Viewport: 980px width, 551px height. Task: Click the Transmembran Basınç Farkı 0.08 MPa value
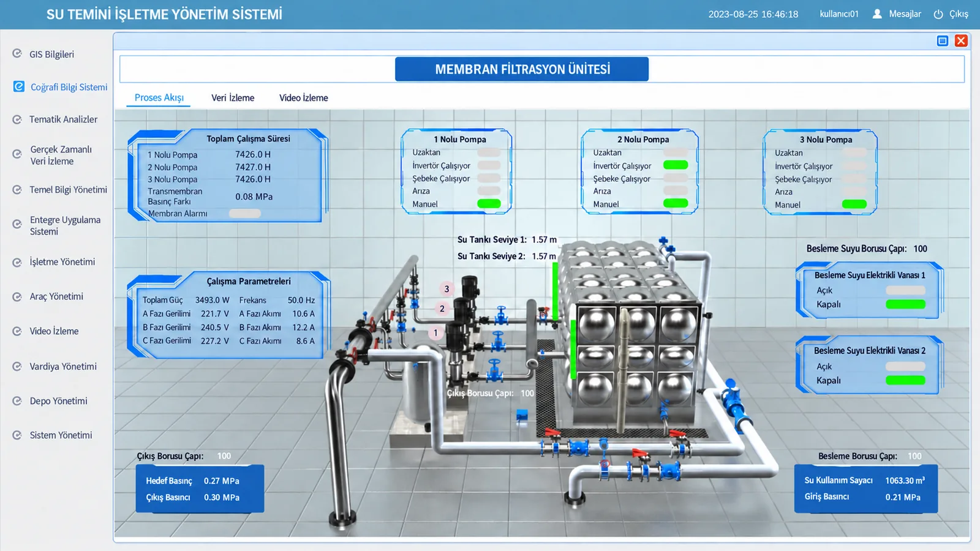[254, 197]
